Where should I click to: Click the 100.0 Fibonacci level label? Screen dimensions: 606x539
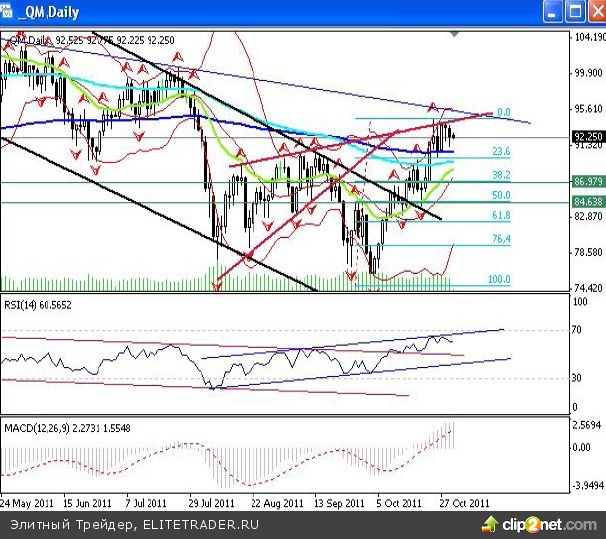click(x=499, y=280)
